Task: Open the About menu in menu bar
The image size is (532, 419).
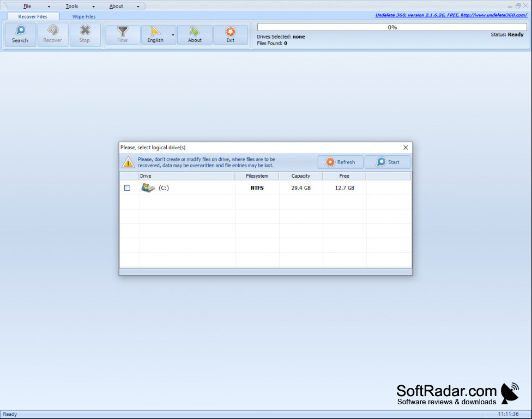Action: (x=116, y=6)
